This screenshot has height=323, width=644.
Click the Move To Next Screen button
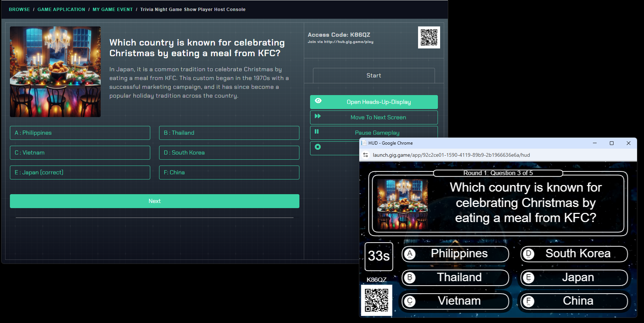tap(378, 117)
